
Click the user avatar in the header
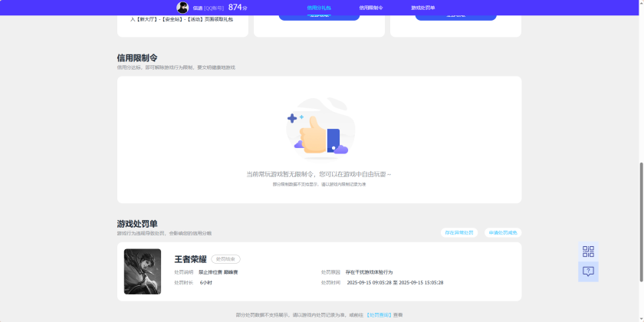coord(182,8)
